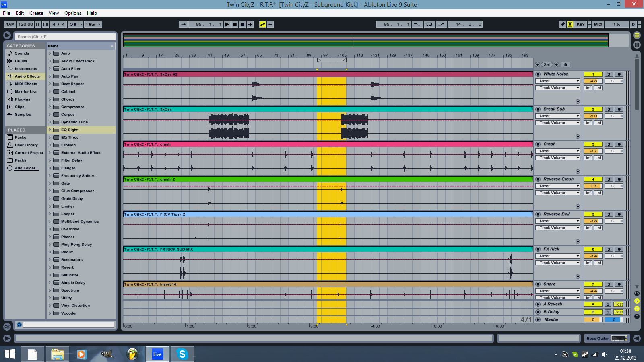Image resolution: width=644 pixels, height=362 pixels.
Task: Open the View menu
Action: coord(54,13)
